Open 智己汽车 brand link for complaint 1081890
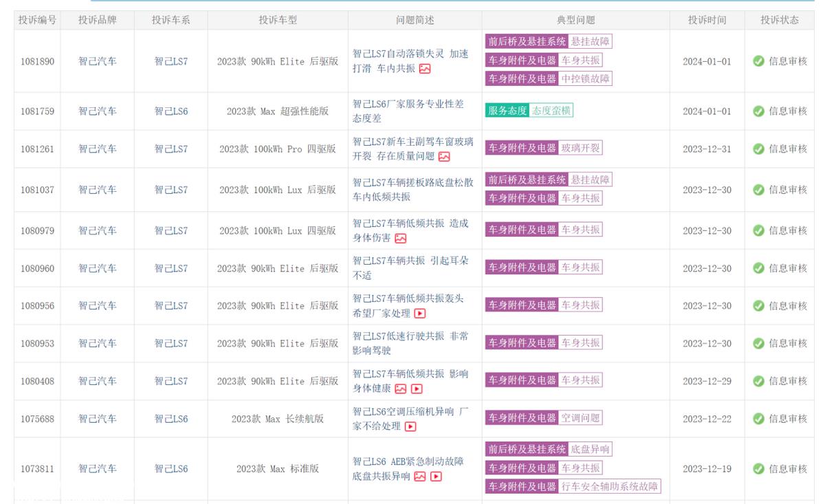This screenshot has height=504, width=825. pyautogui.click(x=97, y=61)
